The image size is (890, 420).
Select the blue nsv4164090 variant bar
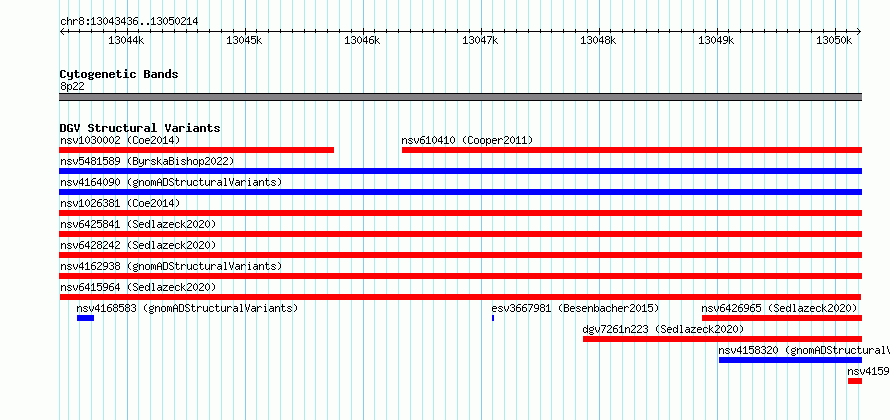pos(460,192)
